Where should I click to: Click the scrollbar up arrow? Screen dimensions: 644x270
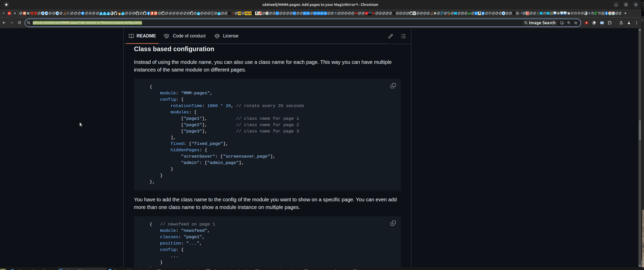click(640, 30)
